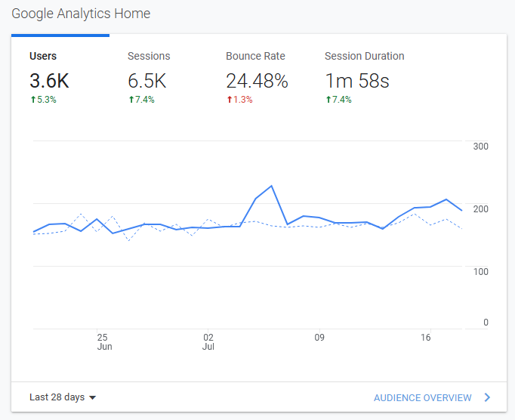Click the dropdown arrow beside Last 28 days
This screenshot has height=420, width=515.
93,397
